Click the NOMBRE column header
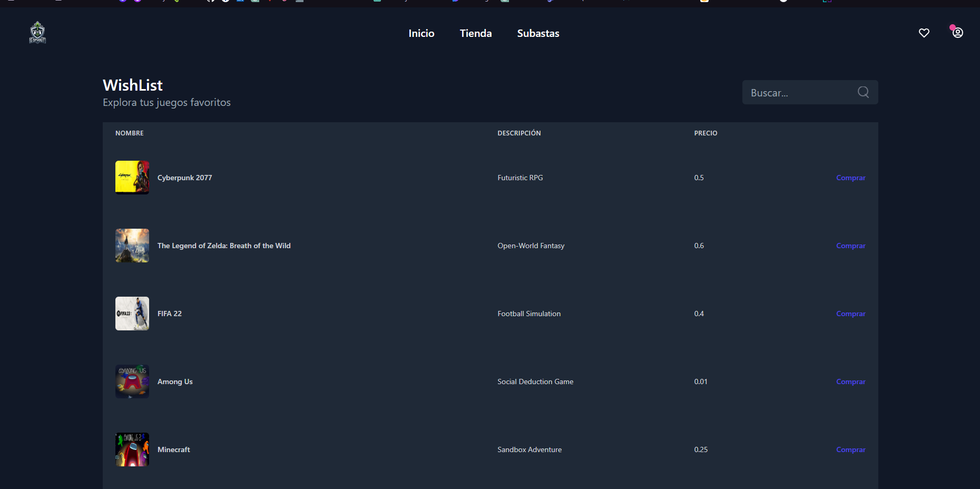 point(130,133)
